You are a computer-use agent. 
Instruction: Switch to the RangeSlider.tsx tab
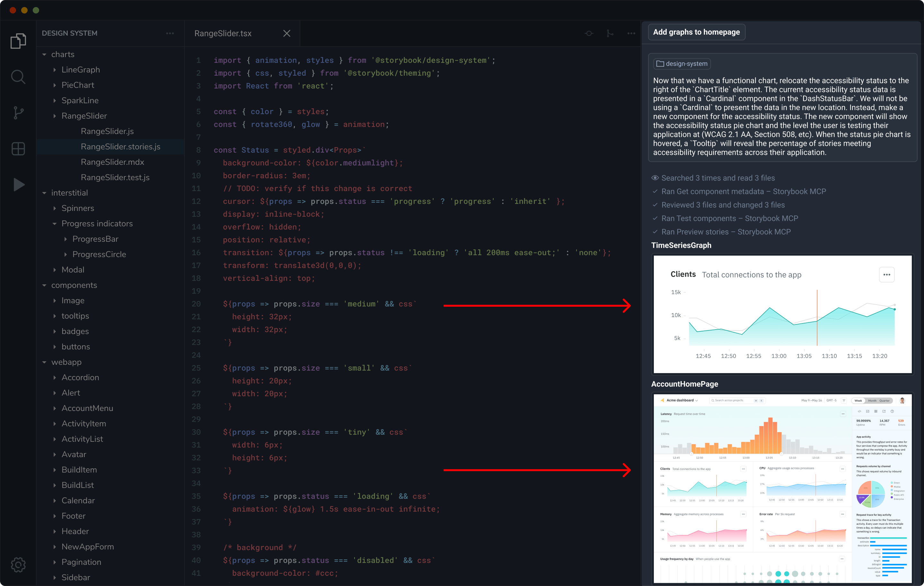[x=223, y=33]
